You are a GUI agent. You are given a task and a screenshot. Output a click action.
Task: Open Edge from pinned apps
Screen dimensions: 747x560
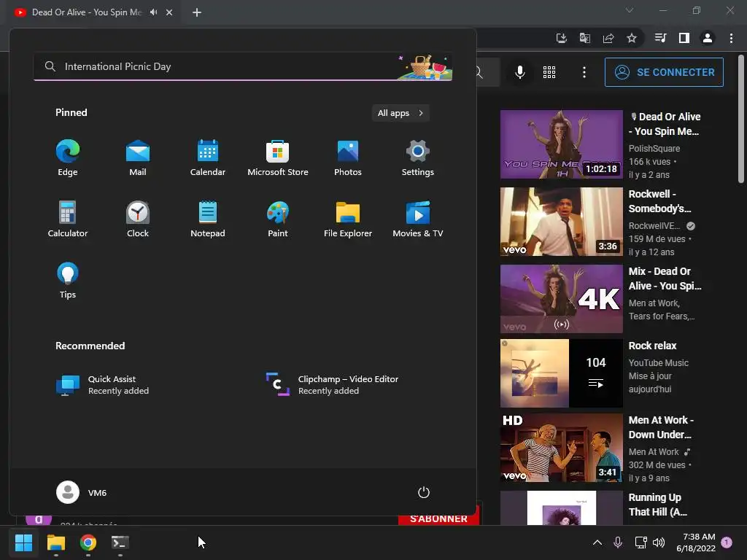(68, 158)
